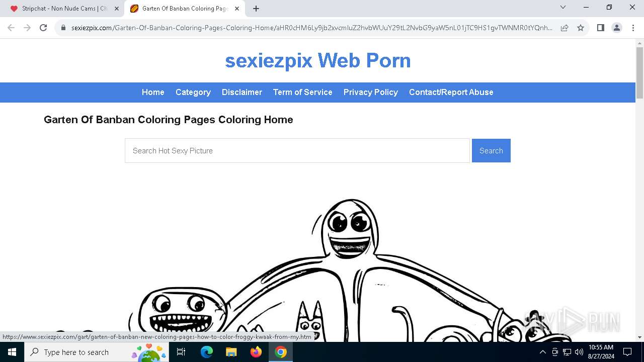Open the clock and date flyout
Viewport: 644px width, 362px height.
(x=601, y=352)
